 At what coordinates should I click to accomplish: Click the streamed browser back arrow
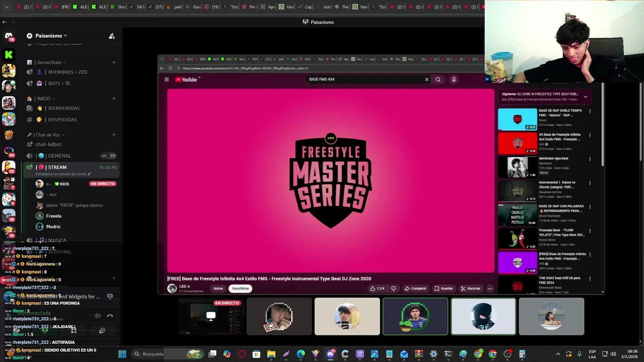[162, 68]
